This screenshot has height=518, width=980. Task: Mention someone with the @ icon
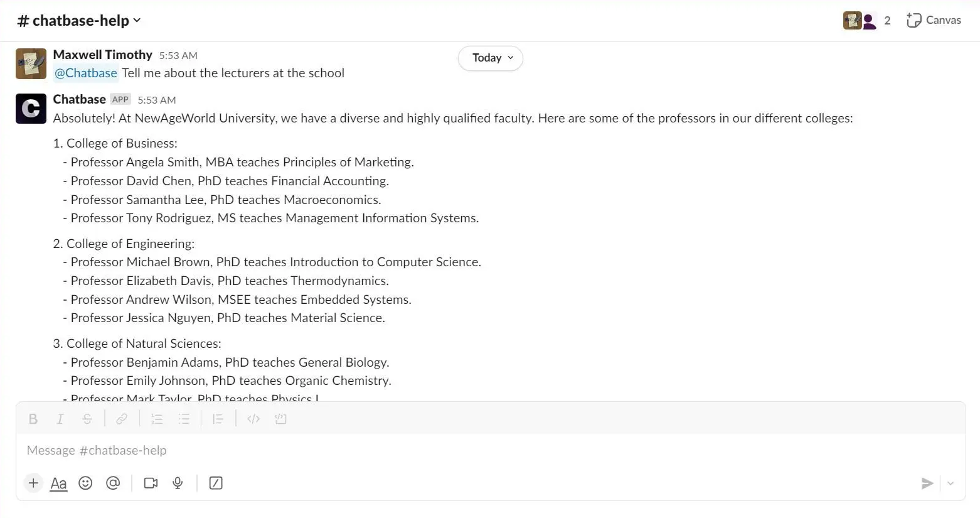113,483
